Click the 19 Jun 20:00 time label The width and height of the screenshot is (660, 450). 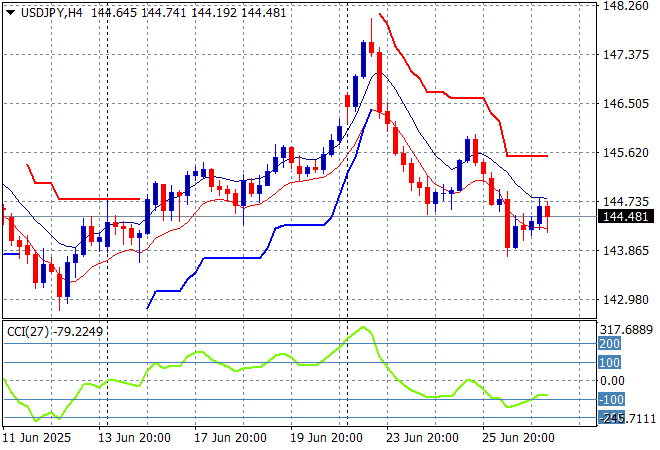[x=326, y=438]
